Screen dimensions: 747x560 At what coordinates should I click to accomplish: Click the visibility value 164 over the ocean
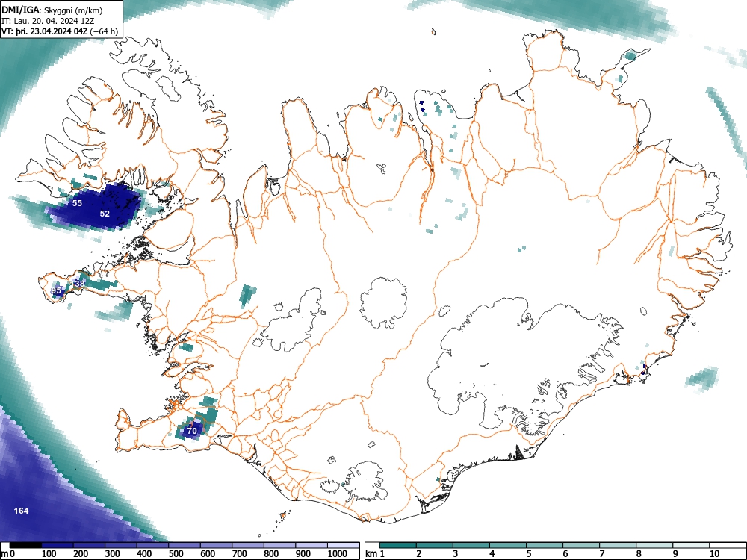(x=21, y=511)
